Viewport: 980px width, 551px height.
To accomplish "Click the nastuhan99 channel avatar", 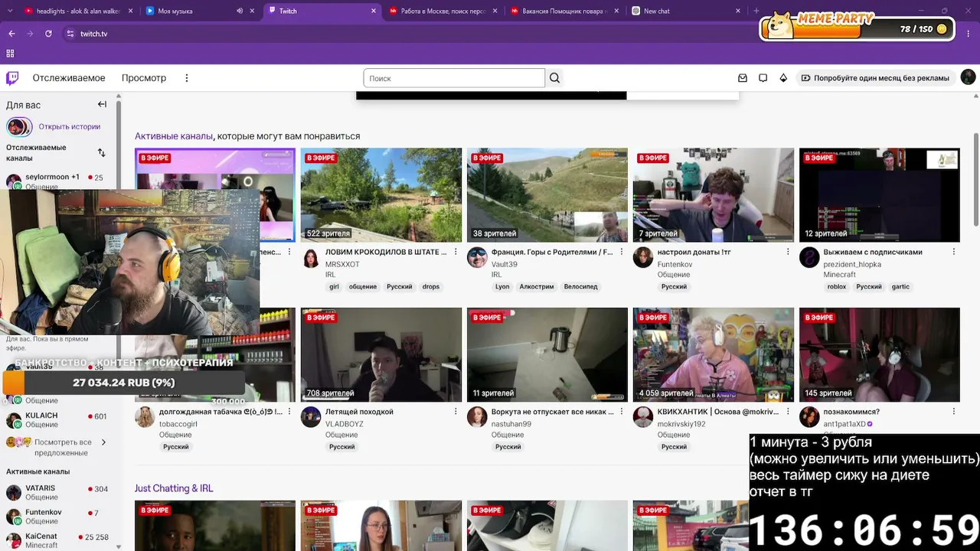I will [x=477, y=417].
